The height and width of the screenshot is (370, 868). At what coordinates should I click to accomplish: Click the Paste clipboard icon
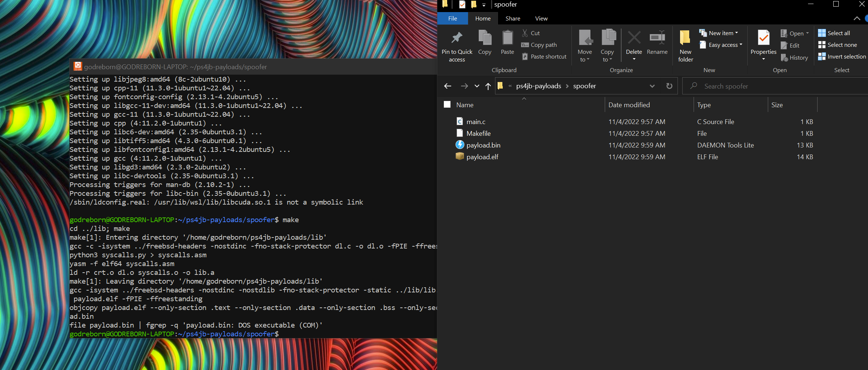507,38
